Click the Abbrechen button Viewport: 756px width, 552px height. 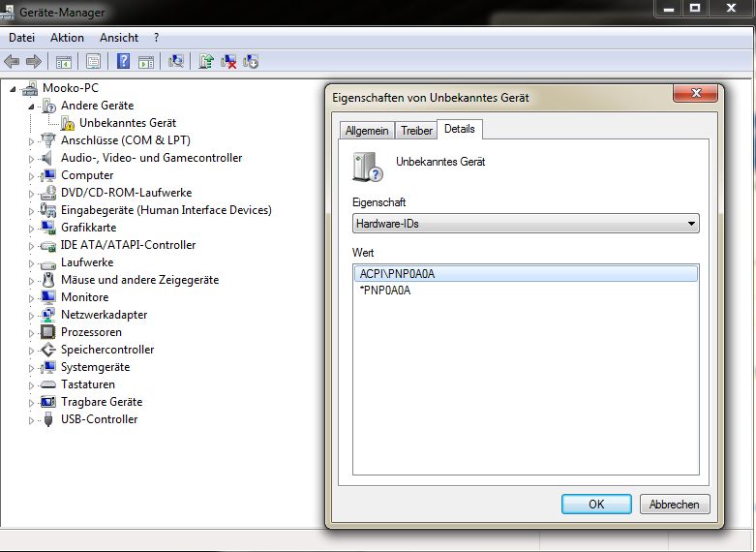[675, 504]
